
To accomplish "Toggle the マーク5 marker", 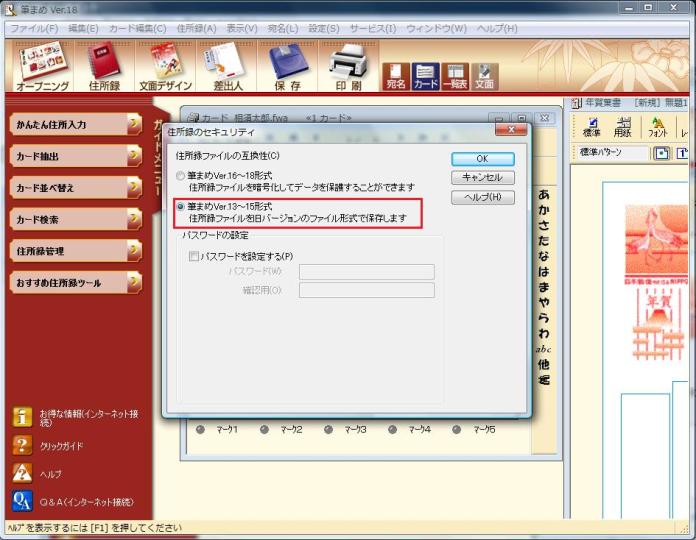I will click(456, 430).
